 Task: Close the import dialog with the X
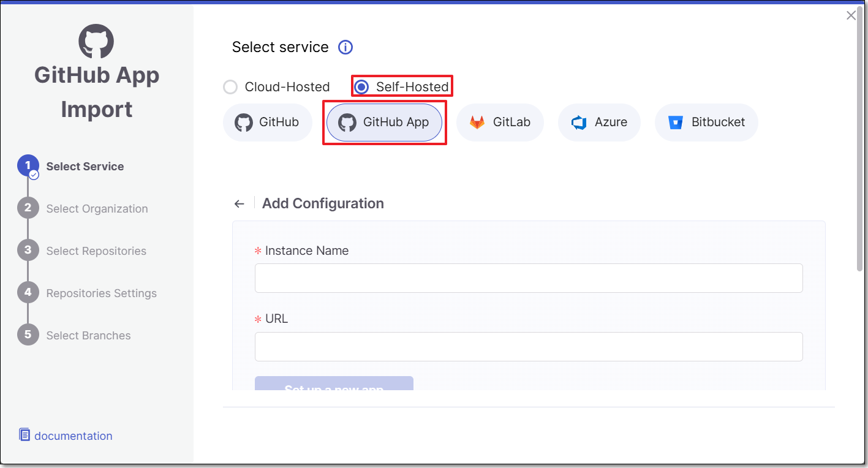coord(851,16)
